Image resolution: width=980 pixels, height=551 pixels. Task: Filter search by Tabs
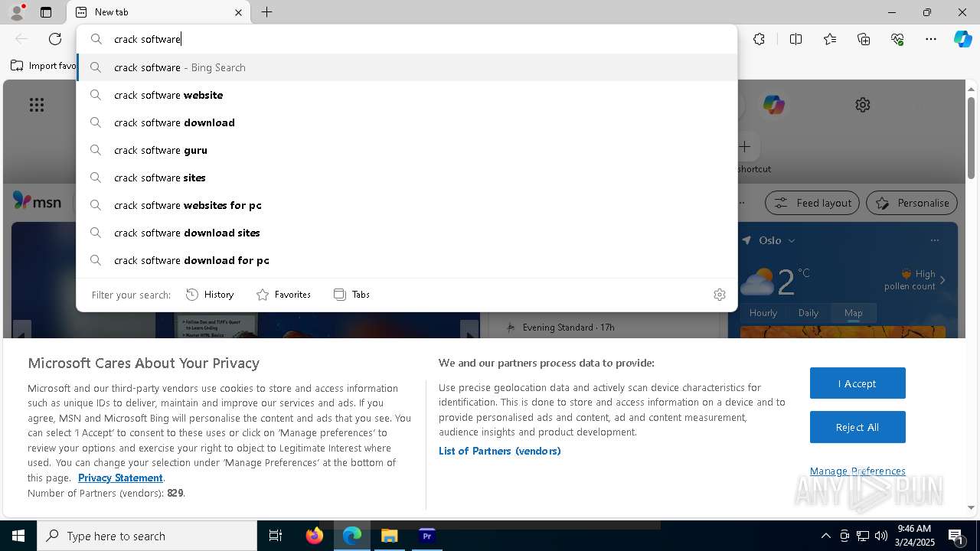[x=352, y=295]
